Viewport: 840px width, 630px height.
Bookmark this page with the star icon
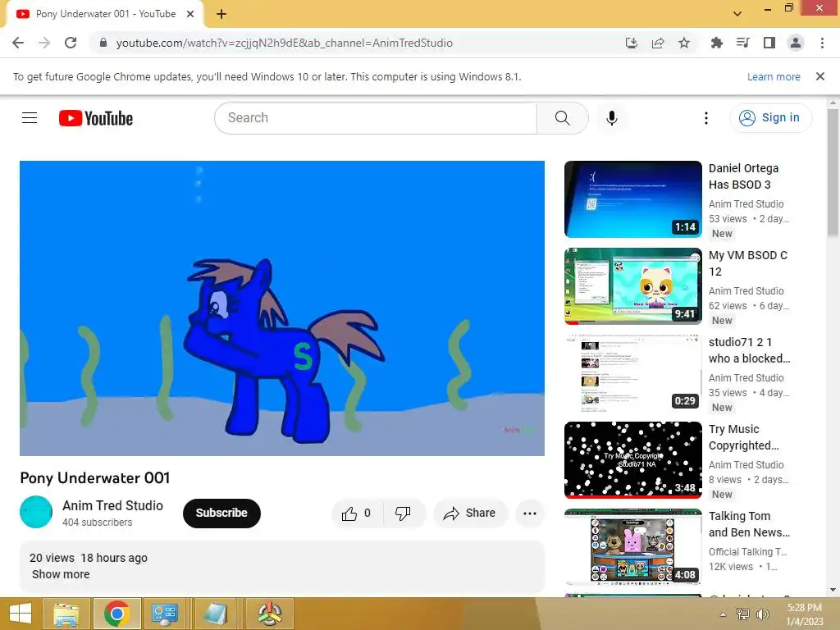684,43
